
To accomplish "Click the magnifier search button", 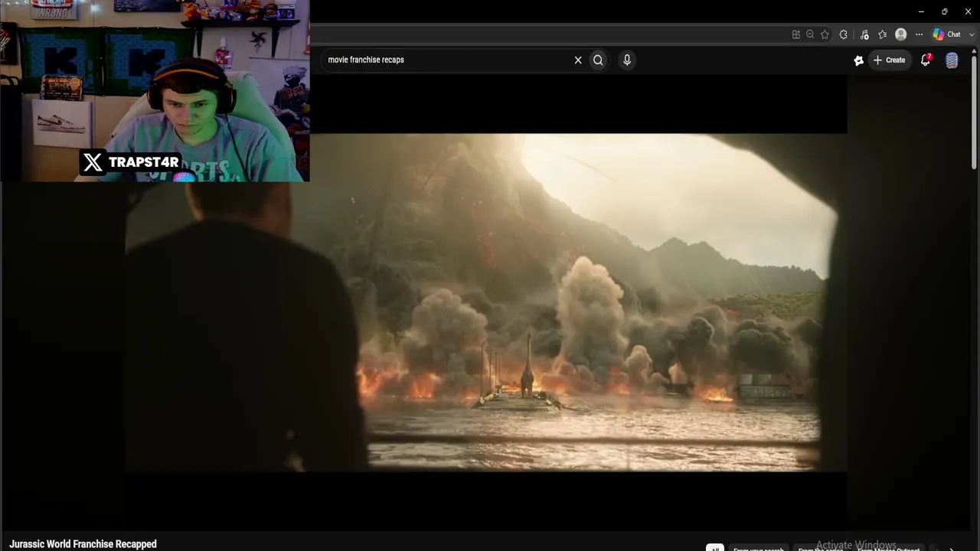I will pos(598,60).
